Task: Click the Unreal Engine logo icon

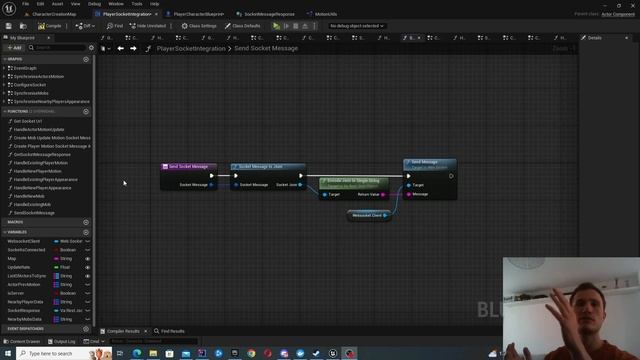Action: [x=9, y=8]
